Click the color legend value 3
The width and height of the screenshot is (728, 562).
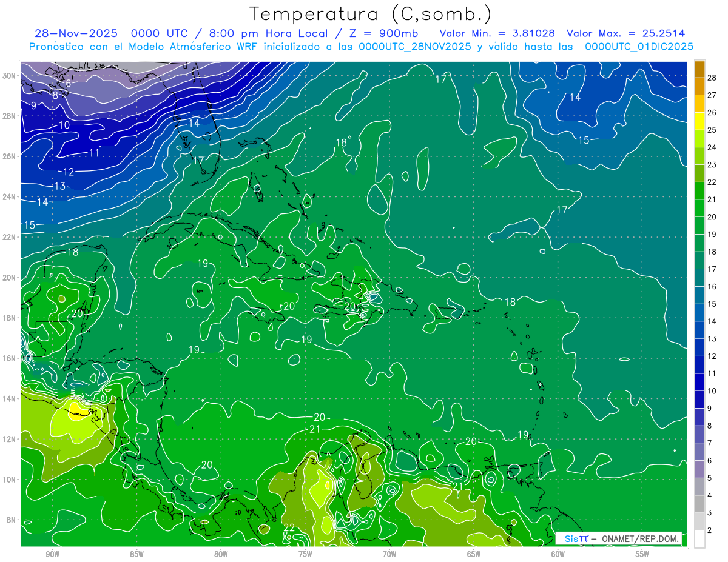710,513
